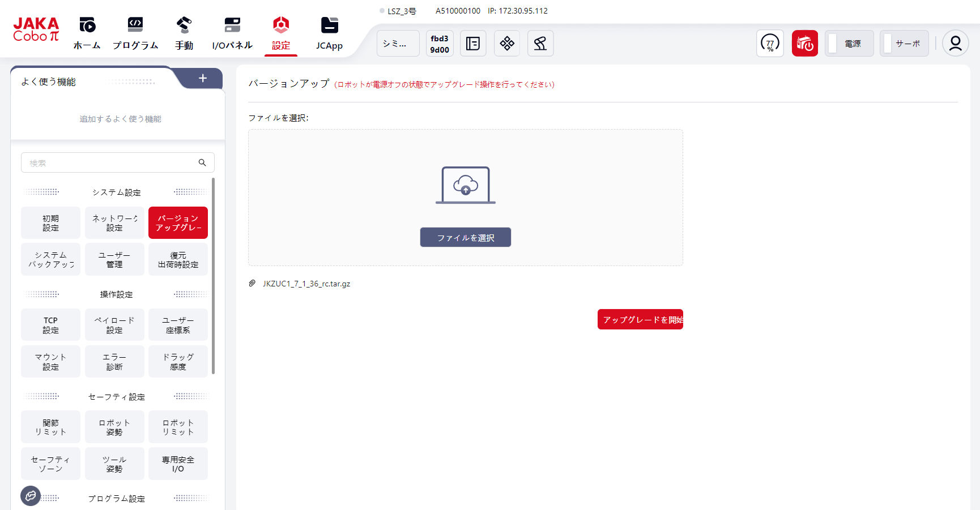Click the 77% speed gauge
The width and height of the screenshot is (980, 510).
coord(770,44)
